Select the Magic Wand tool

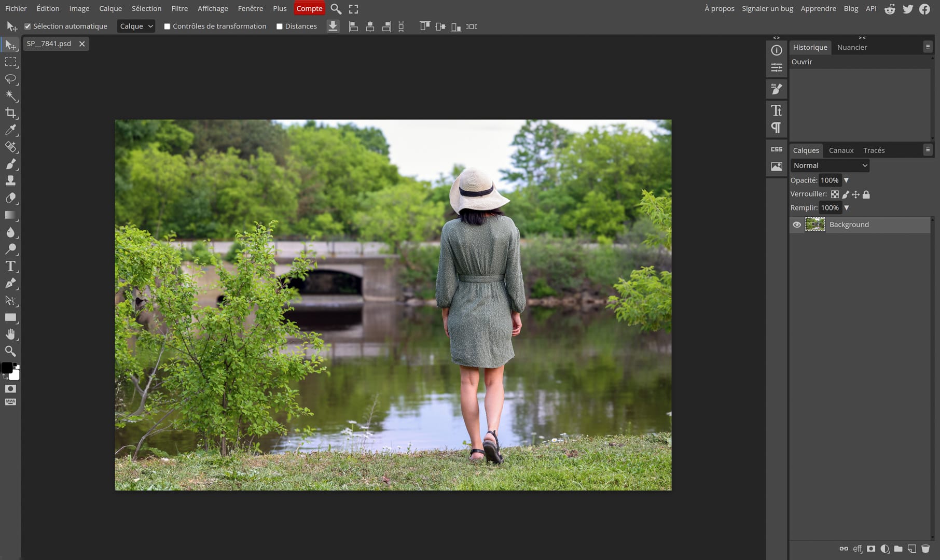pos(10,96)
